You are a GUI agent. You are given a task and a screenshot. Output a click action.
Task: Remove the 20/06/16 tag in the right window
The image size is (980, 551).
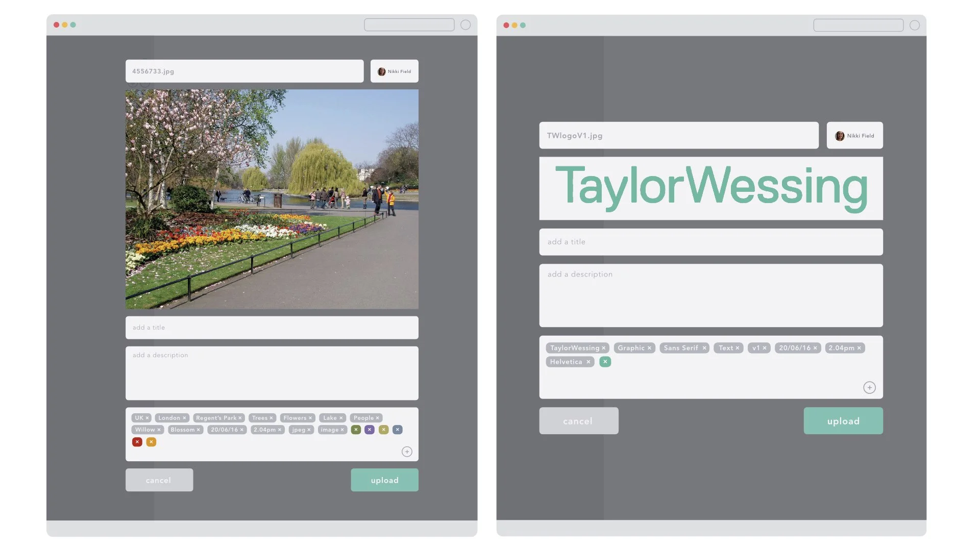(x=815, y=348)
